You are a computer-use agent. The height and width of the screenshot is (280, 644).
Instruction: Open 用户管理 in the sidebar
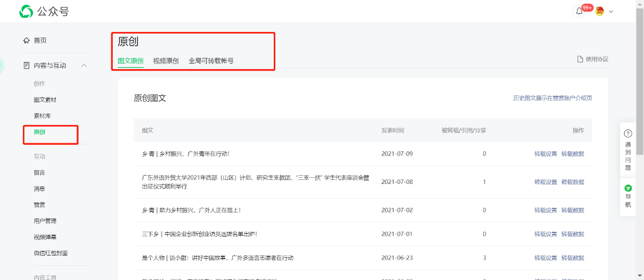[x=45, y=221]
